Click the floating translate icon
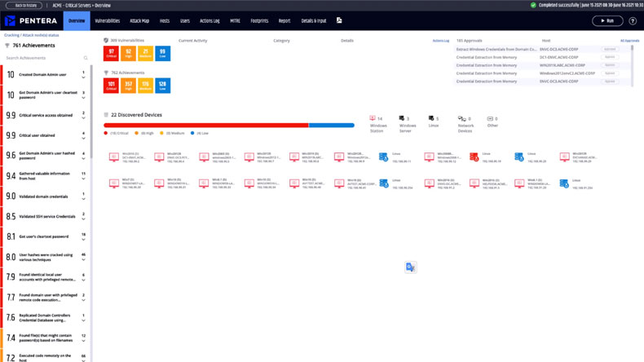 [410, 267]
